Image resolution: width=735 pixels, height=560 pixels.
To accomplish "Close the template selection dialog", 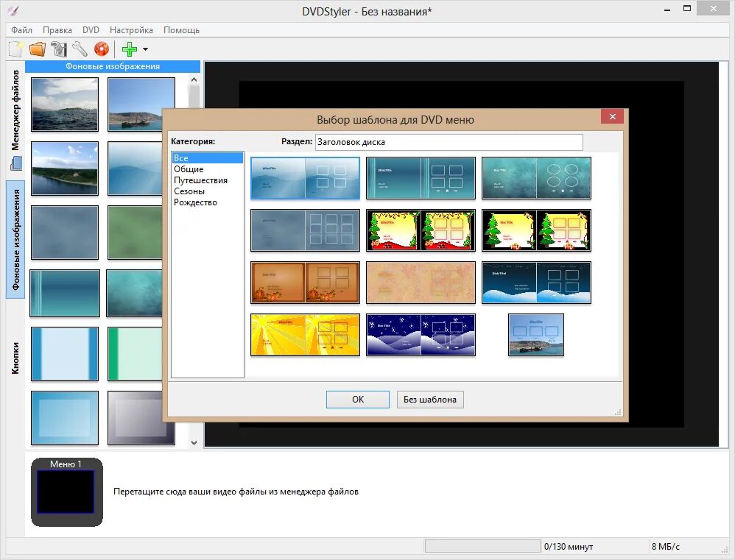I will point(612,116).
